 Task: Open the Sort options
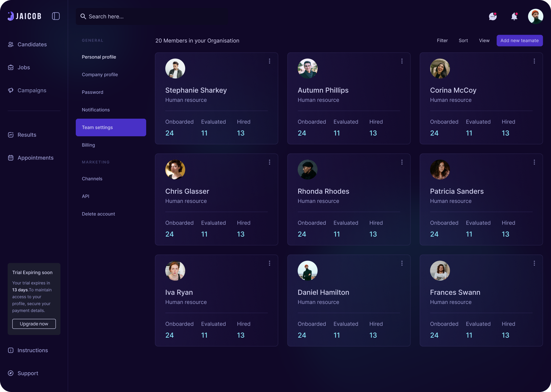click(x=463, y=41)
